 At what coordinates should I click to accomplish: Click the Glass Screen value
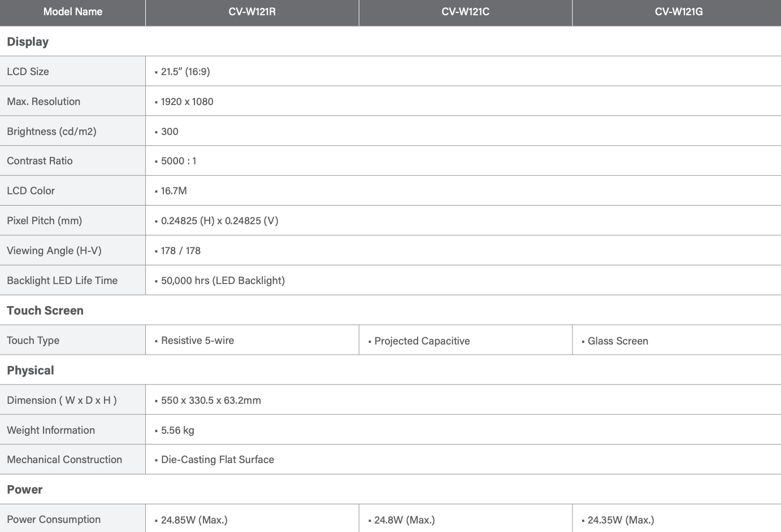(x=618, y=341)
